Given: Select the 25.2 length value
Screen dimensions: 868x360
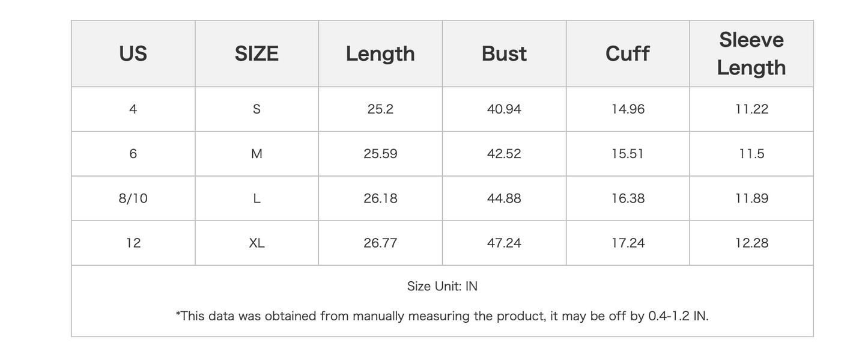Looking at the screenshot, I should (380, 109).
